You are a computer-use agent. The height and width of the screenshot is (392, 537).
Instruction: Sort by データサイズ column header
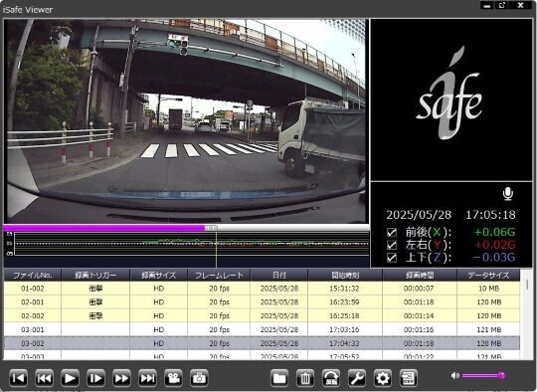click(488, 276)
